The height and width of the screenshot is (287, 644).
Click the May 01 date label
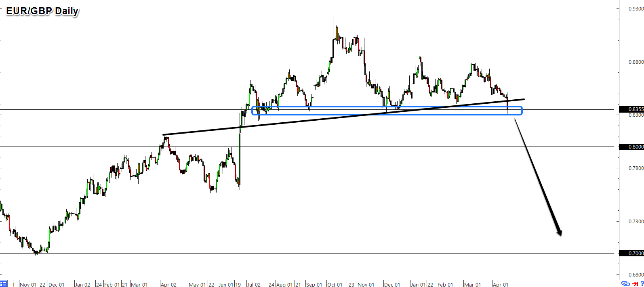coord(197,285)
